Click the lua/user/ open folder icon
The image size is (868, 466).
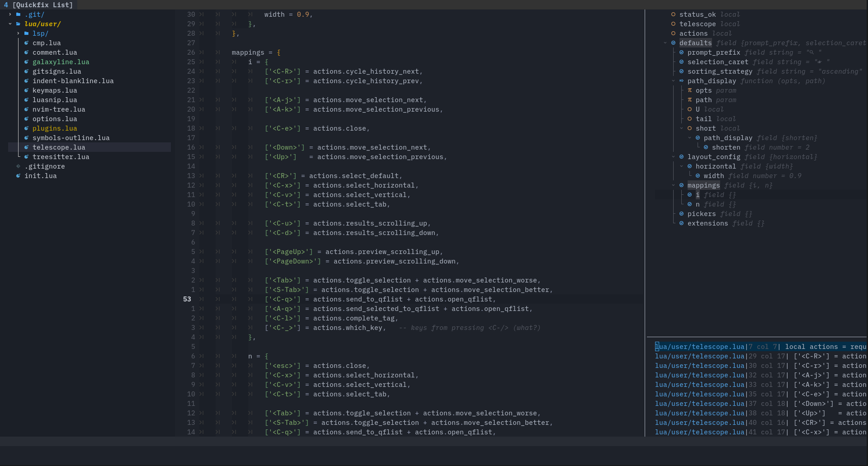pyautogui.click(x=19, y=24)
